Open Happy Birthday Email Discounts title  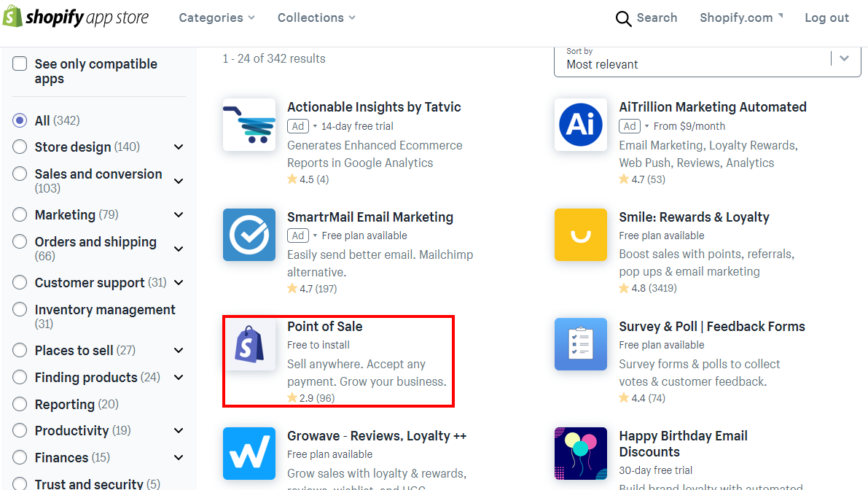pyautogui.click(x=683, y=444)
